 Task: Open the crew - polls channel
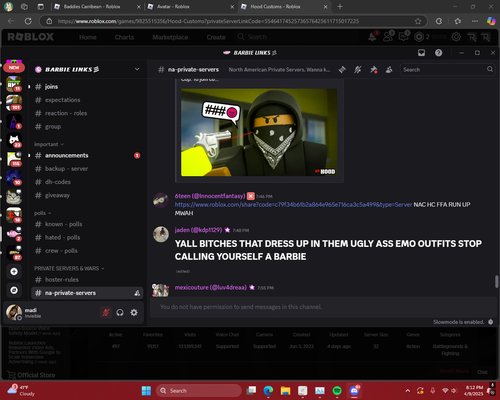coord(87,251)
